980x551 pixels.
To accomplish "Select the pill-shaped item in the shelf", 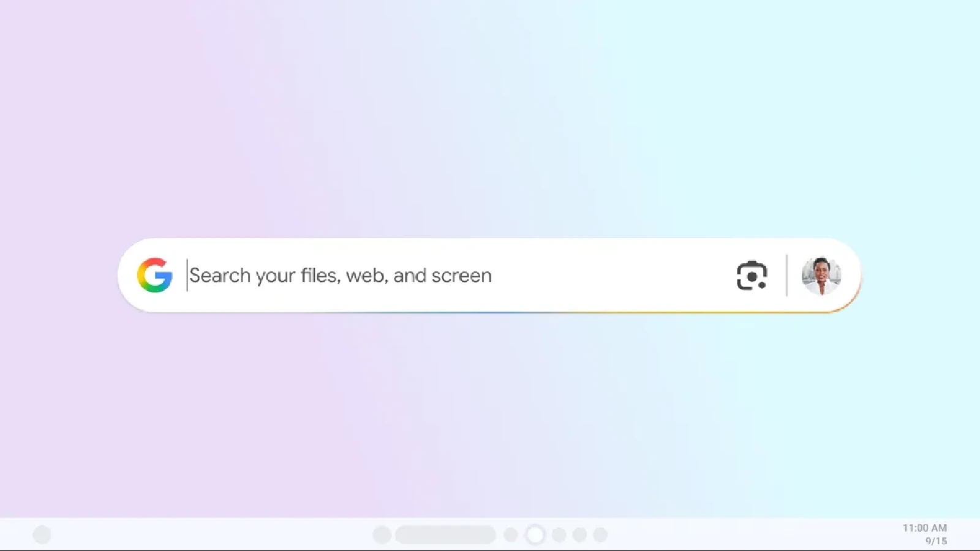I will coord(445,534).
